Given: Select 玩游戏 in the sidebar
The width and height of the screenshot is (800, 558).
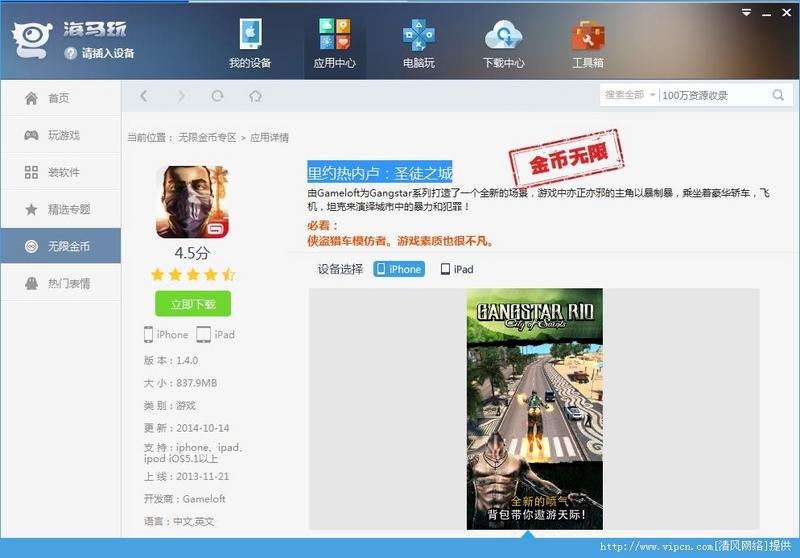Looking at the screenshot, I should click(61, 135).
